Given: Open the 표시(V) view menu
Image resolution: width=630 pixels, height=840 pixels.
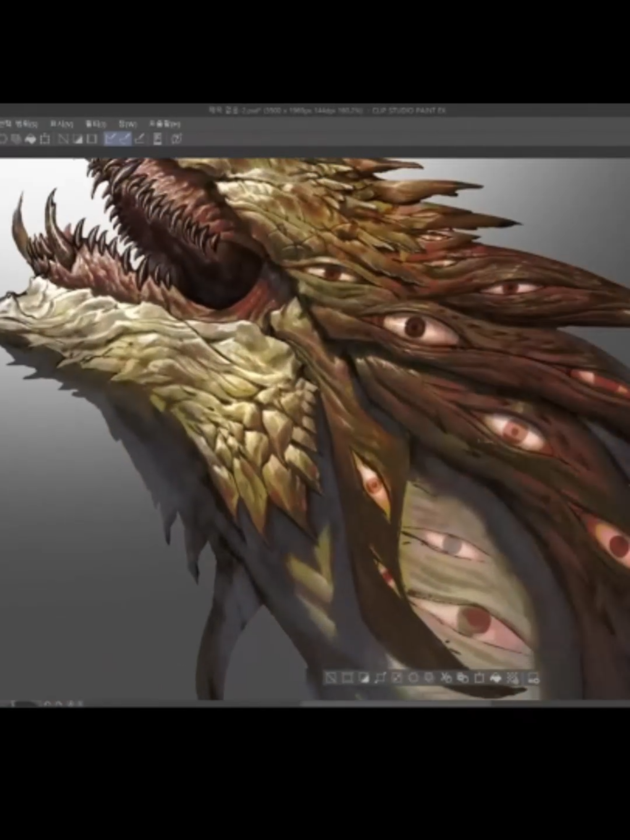Looking at the screenshot, I should coord(61,124).
